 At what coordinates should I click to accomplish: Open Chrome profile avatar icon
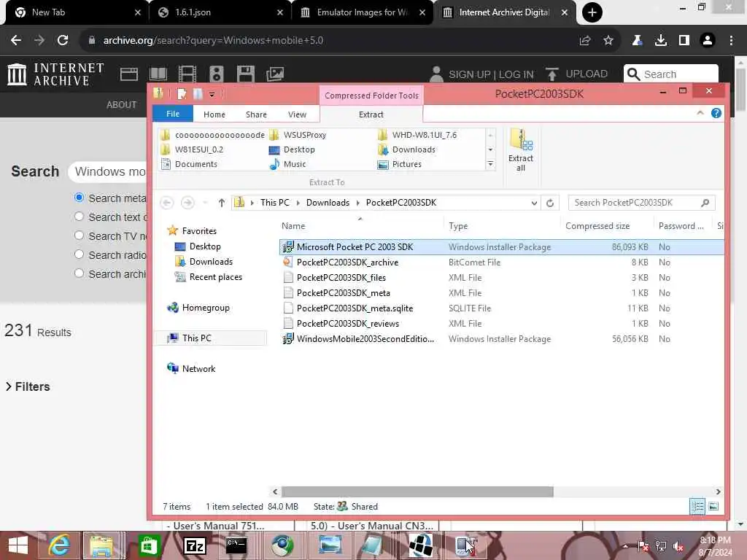pos(708,41)
